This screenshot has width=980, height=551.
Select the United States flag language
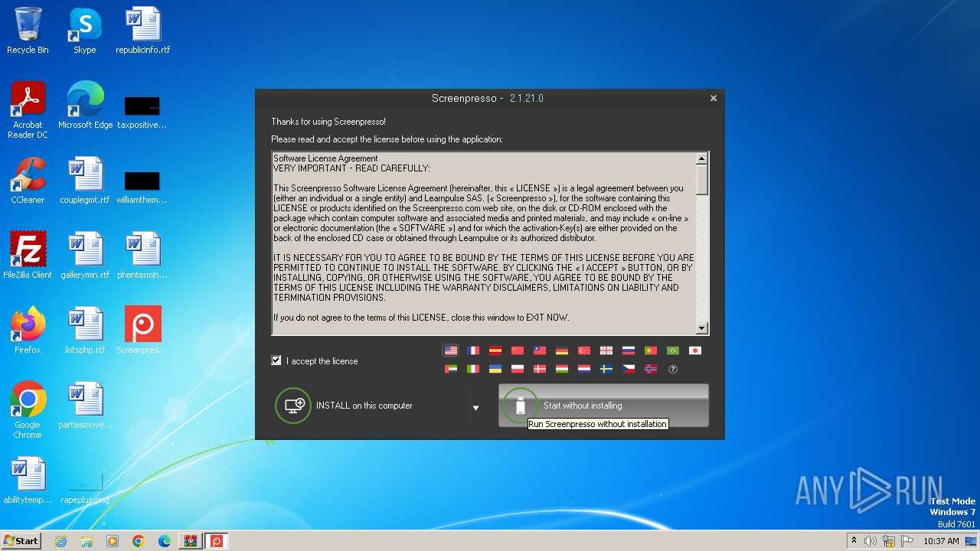[x=450, y=350]
